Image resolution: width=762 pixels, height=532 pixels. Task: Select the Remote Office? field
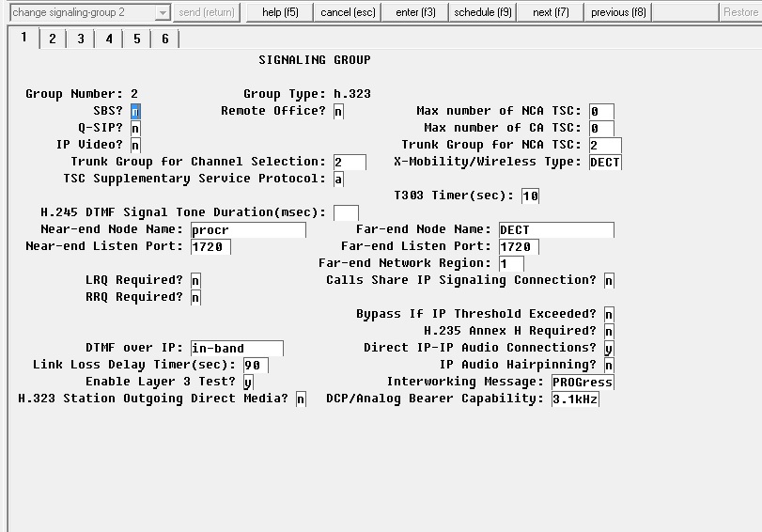(x=339, y=111)
